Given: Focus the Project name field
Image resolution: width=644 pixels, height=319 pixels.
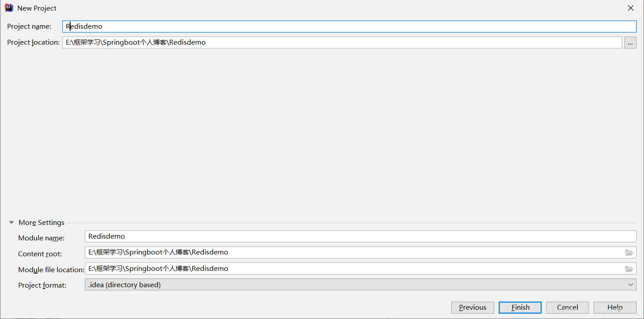Looking at the screenshot, I should pos(349,27).
